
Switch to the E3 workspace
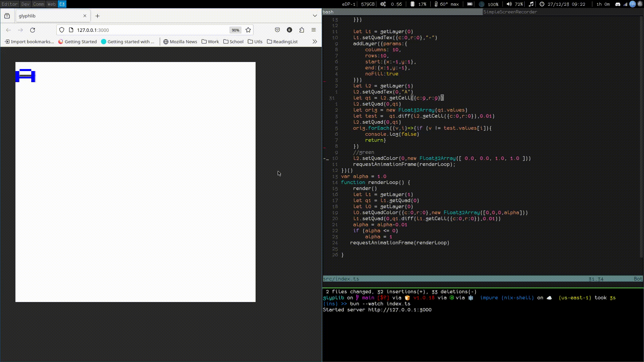[x=62, y=4]
